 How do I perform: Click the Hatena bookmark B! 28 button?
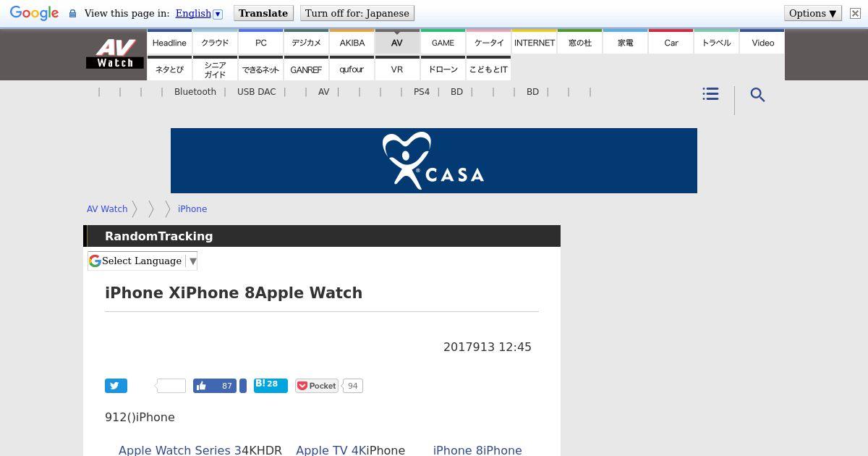tap(271, 385)
